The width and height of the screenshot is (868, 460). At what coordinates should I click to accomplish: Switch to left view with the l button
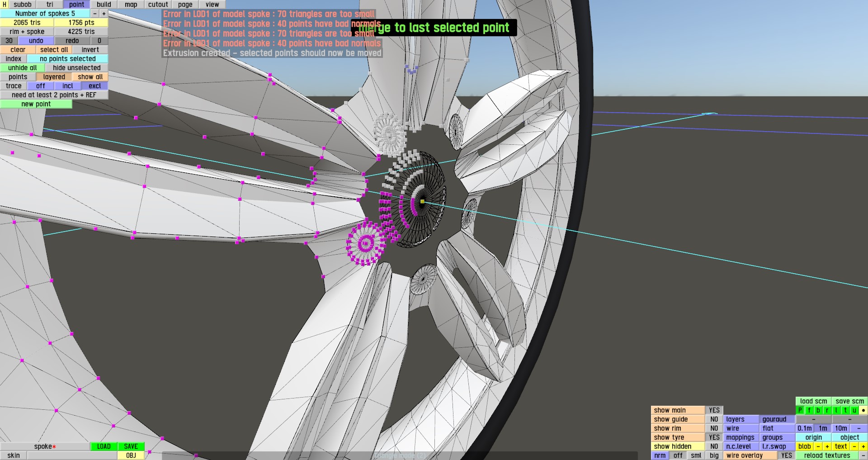(x=836, y=410)
